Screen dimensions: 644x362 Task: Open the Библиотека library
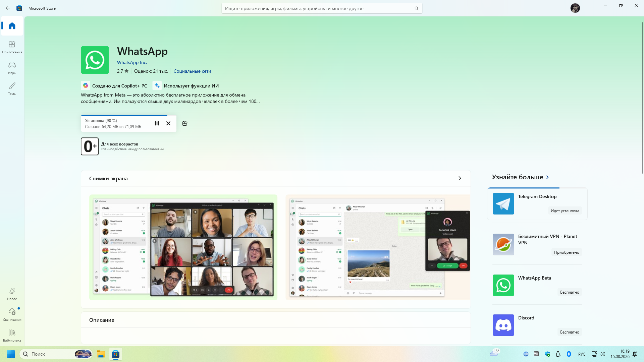click(12, 336)
